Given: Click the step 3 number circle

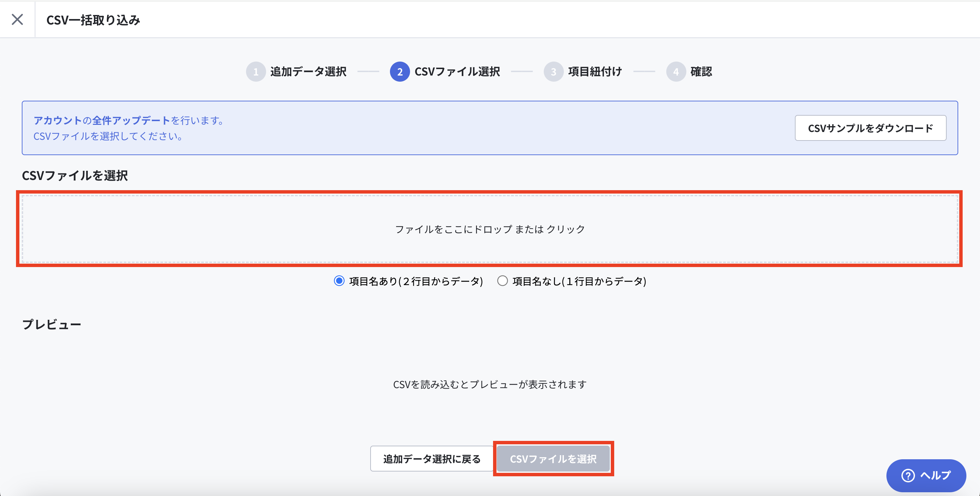Looking at the screenshot, I should (554, 71).
